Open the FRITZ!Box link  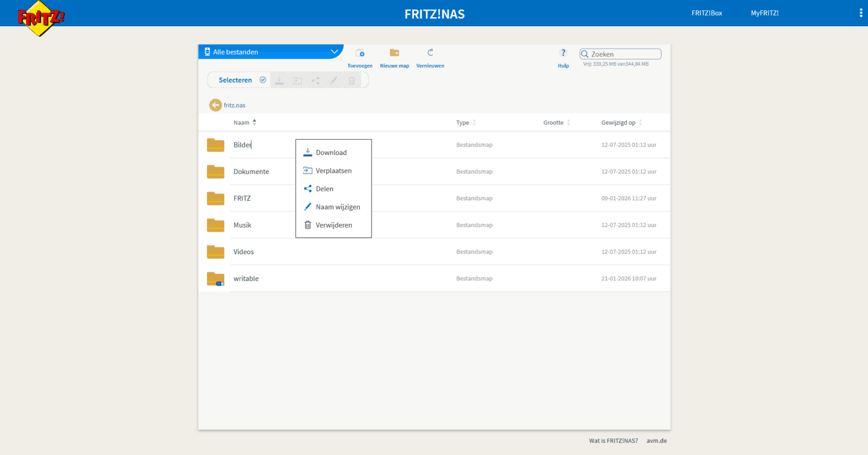707,13
